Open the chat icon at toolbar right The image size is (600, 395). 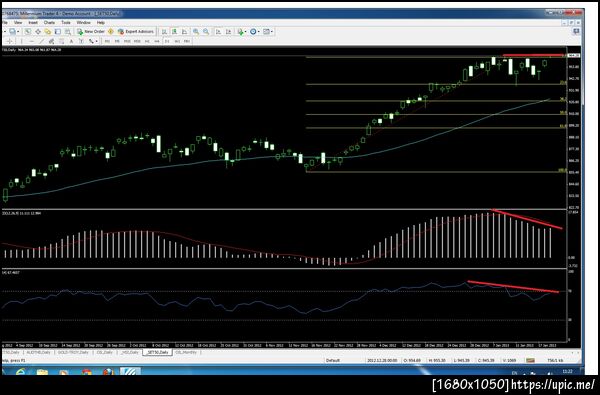click(576, 32)
